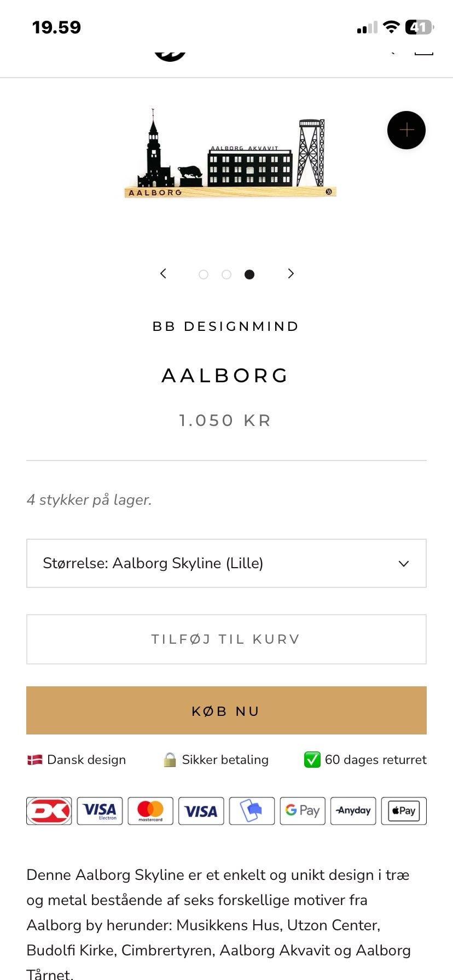Viewport: 453px width, 980px height.
Task: Click the Anyday payment icon
Action: [353, 811]
